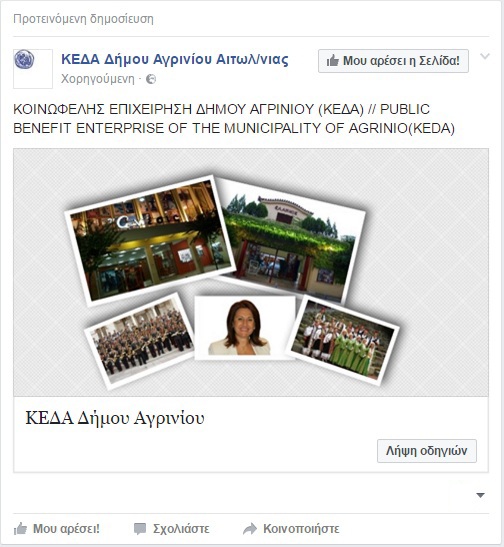The height and width of the screenshot is (547, 504).
Task: Expand post options chevron at top right
Action: click(485, 56)
